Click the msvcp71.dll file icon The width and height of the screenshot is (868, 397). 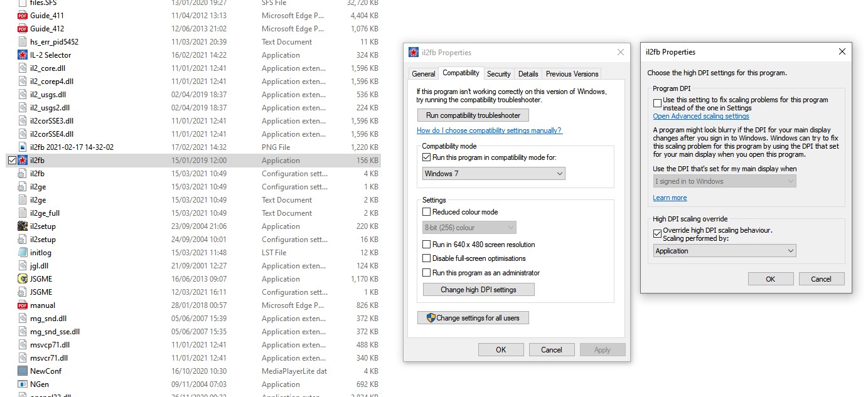(x=23, y=344)
